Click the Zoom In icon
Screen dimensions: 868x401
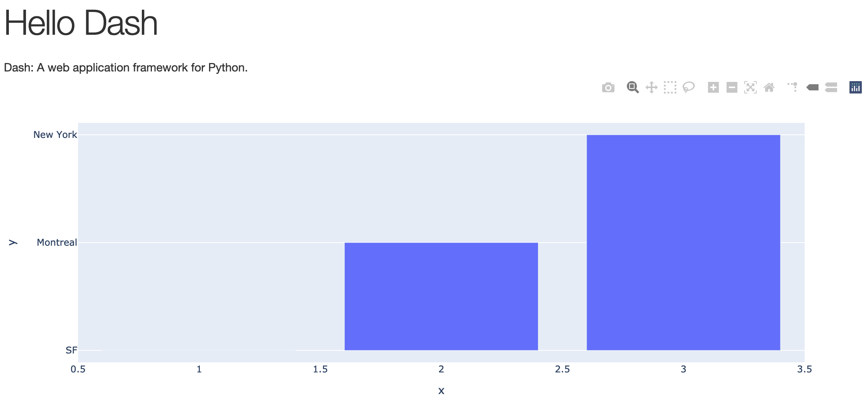713,88
